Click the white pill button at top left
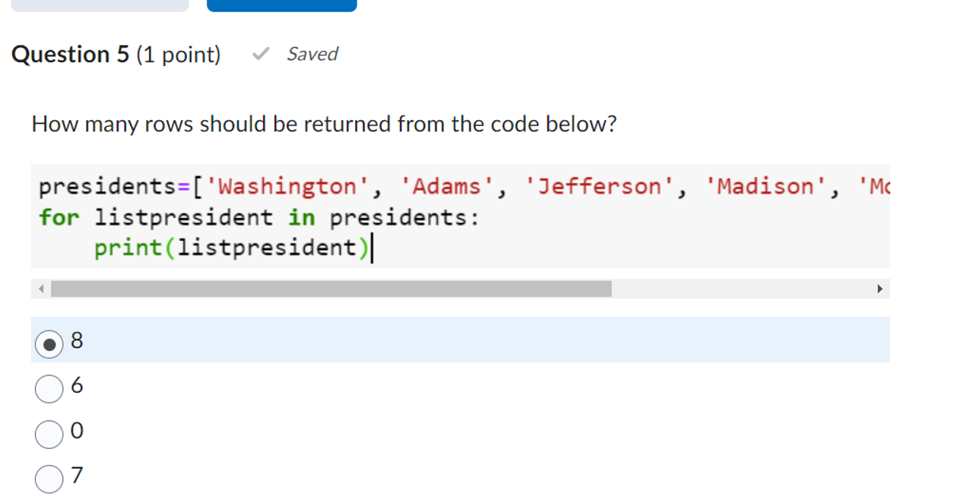The image size is (980, 503). (99, 5)
